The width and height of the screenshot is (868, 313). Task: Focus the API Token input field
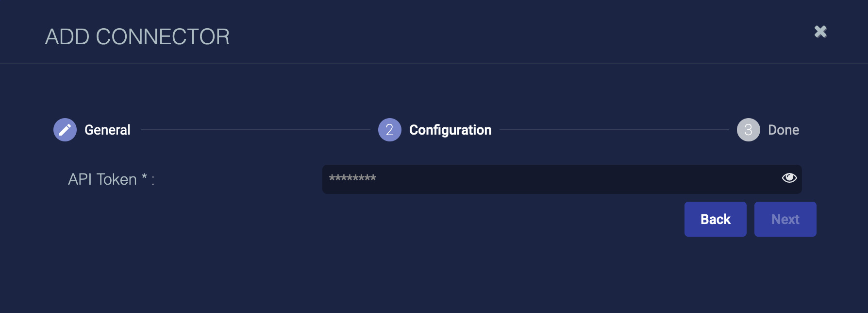tap(549, 179)
